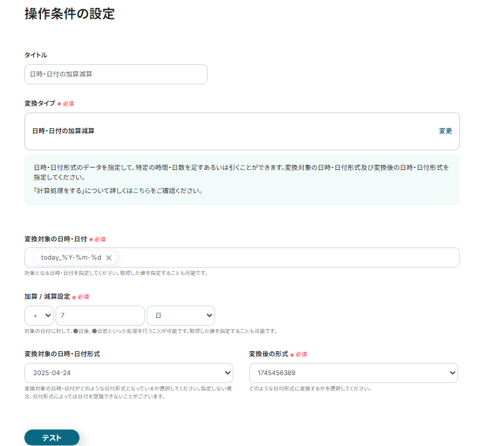Click the 変換後の形式 label
The width and height of the screenshot is (504, 446).
[268, 354]
